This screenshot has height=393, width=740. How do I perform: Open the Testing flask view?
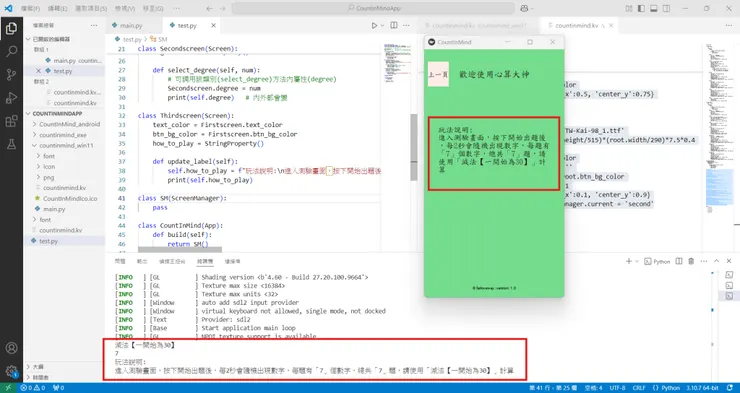[11, 144]
